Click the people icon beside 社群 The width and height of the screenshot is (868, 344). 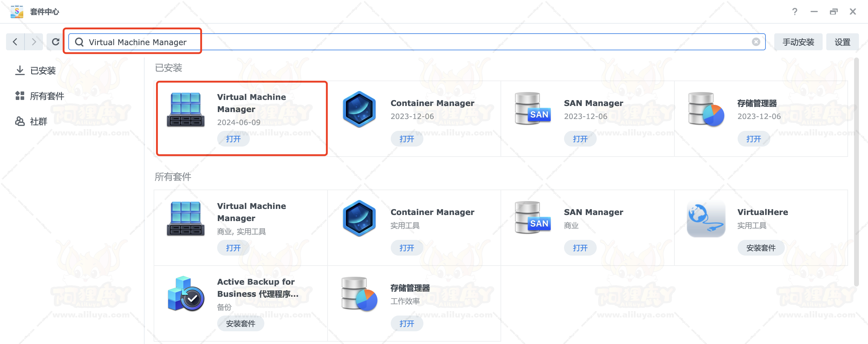click(20, 121)
